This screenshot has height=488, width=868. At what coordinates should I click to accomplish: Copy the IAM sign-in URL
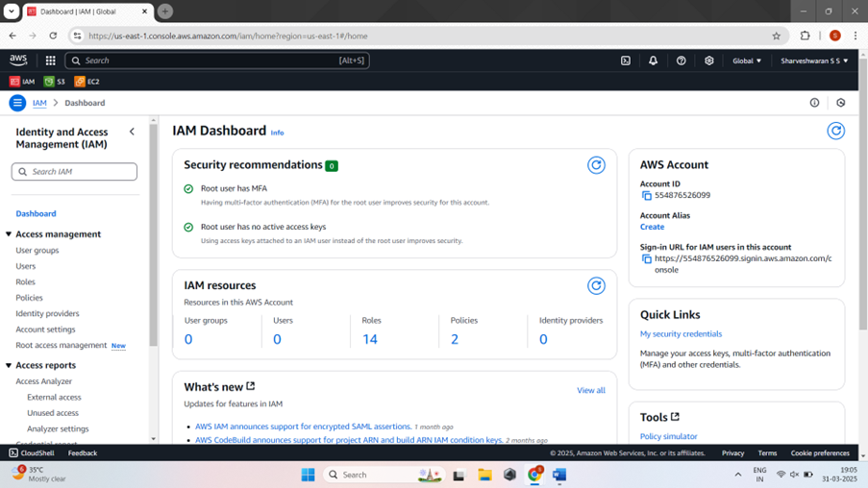click(x=646, y=258)
